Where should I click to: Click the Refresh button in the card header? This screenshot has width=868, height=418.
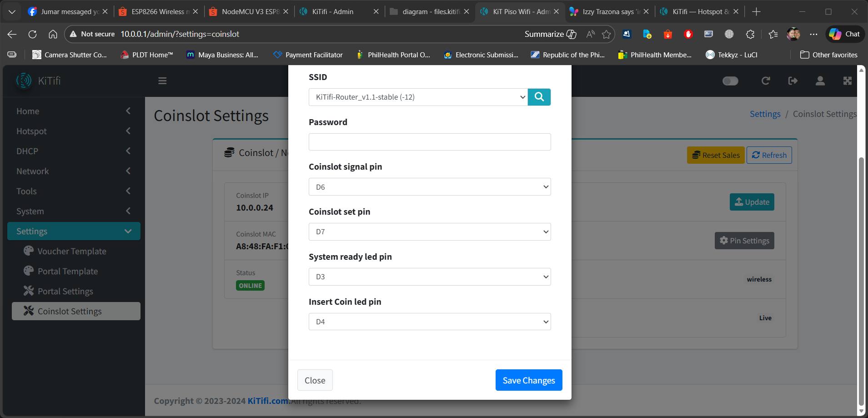tap(769, 155)
